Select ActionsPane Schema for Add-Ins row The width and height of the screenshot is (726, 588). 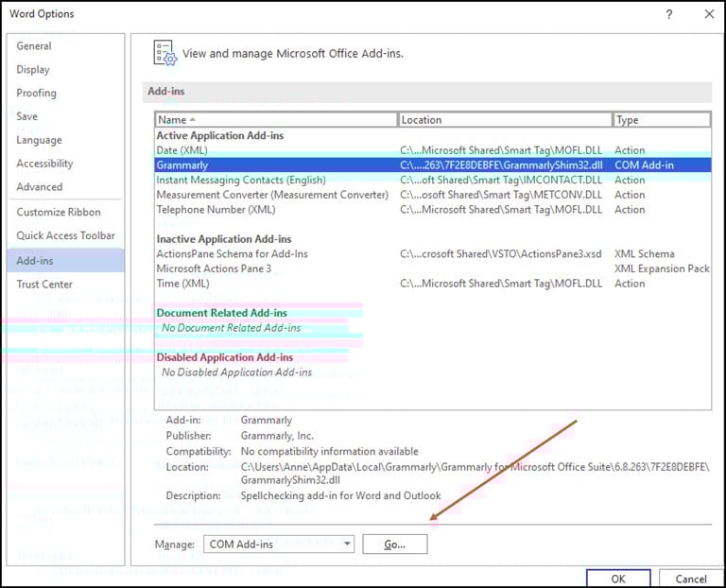point(432,254)
